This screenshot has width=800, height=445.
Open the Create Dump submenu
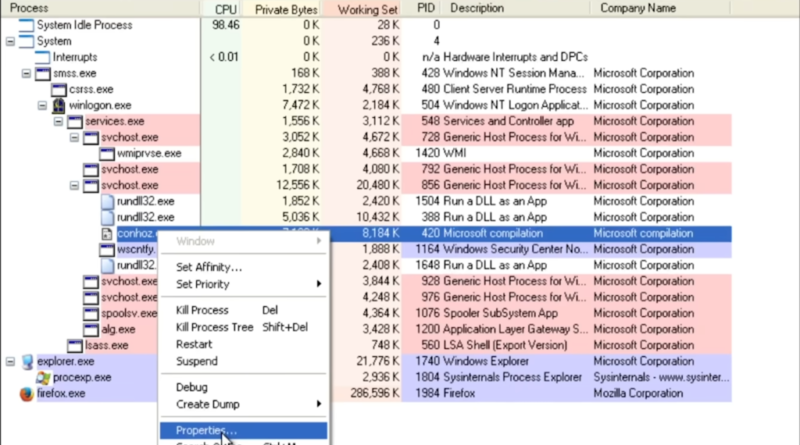pos(243,404)
